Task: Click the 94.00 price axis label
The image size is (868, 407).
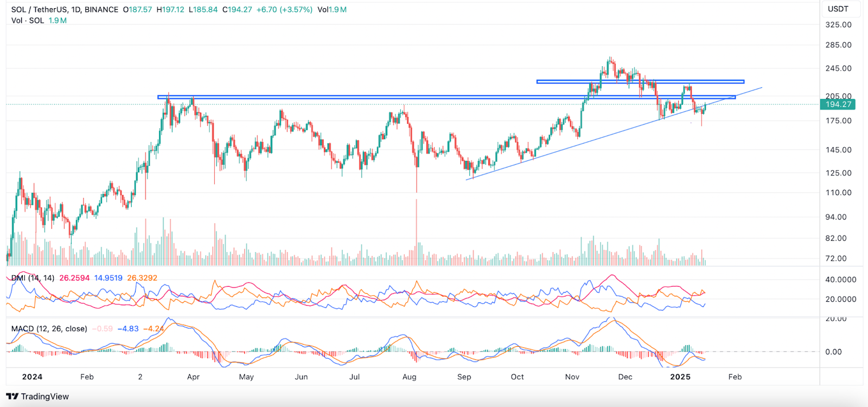Action: 836,217
